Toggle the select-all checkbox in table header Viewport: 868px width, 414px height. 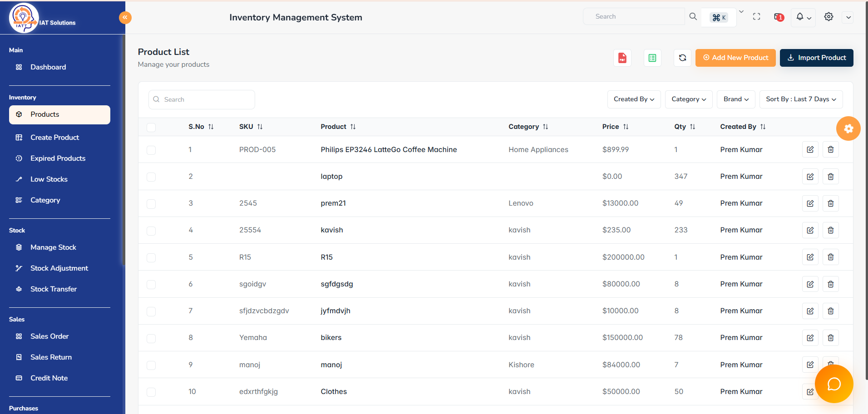[x=151, y=127]
